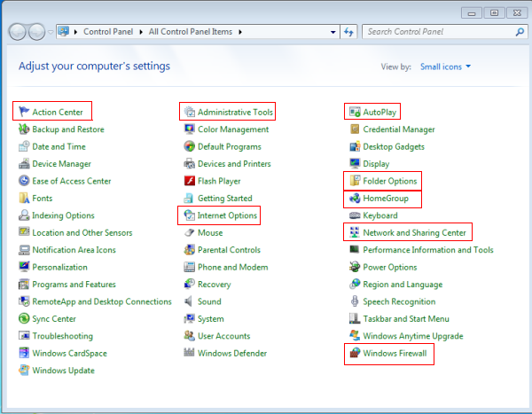Viewport: 532px width, 414px height.
Task: Click the Desktop Gadgets icon
Action: (355, 146)
